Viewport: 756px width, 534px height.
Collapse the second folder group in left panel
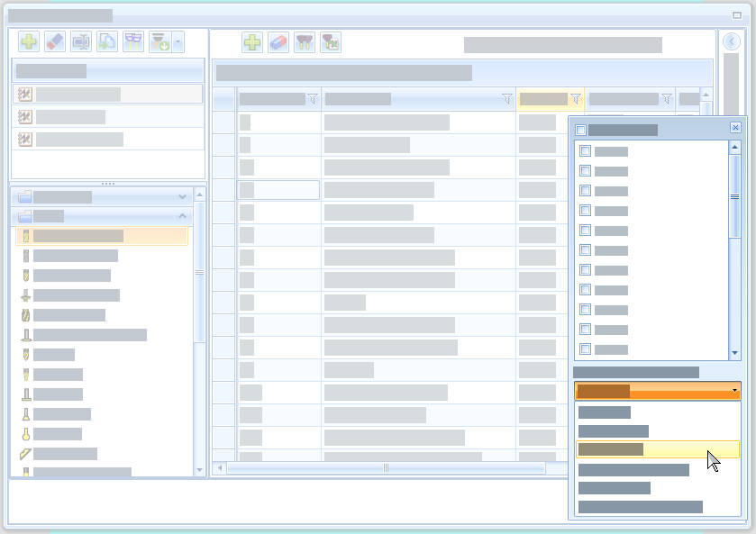[x=183, y=216]
